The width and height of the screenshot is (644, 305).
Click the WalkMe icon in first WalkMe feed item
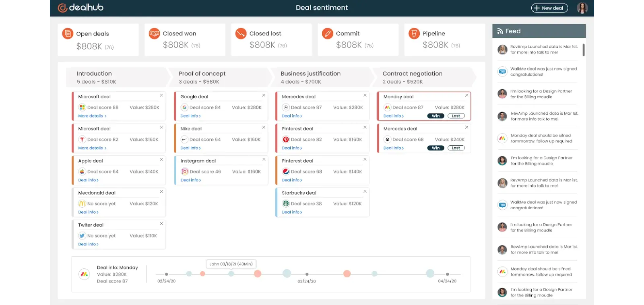pyautogui.click(x=502, y=72)
